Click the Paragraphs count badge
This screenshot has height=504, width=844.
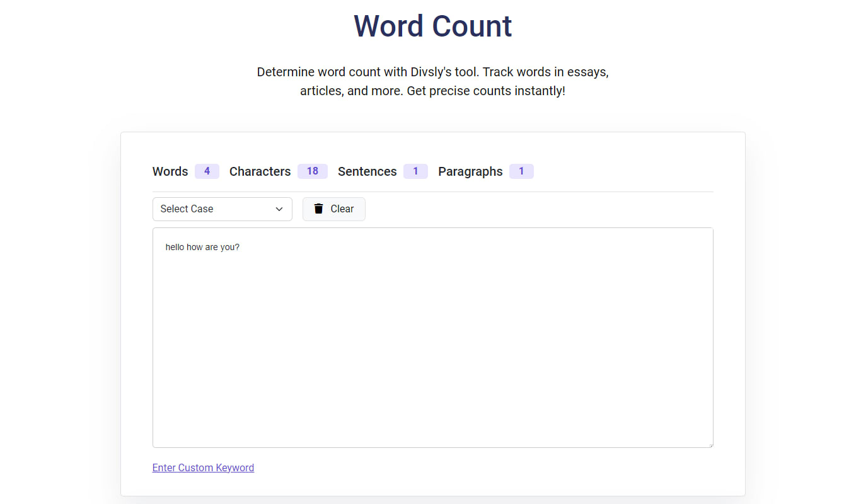[x=521, y=171]
